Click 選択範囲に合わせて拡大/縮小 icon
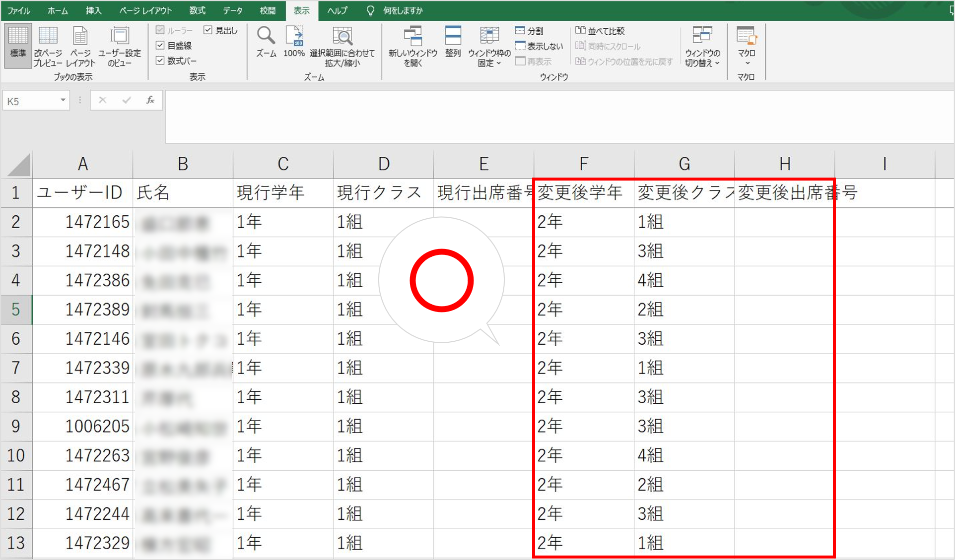This screenshot has width=955, height=560. click(x=342, y=36)
